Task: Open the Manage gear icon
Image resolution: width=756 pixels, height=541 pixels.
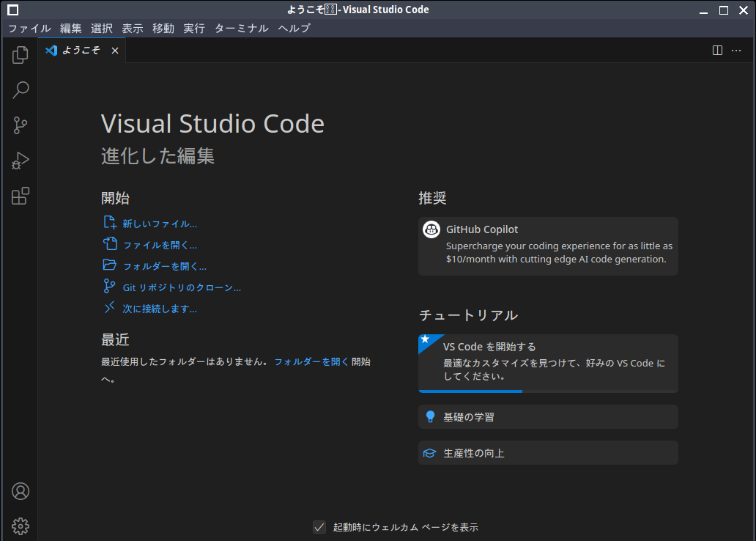Action: point(21,526)
